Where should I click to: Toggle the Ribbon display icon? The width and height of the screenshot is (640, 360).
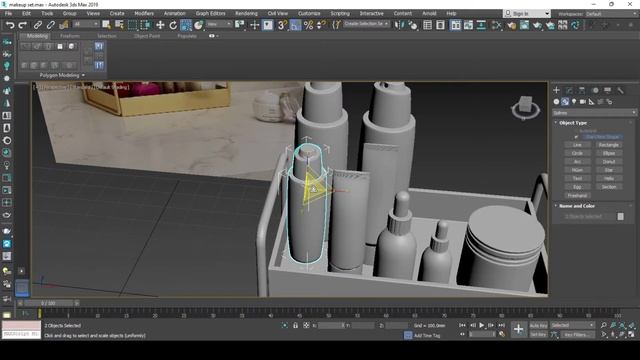455,25
